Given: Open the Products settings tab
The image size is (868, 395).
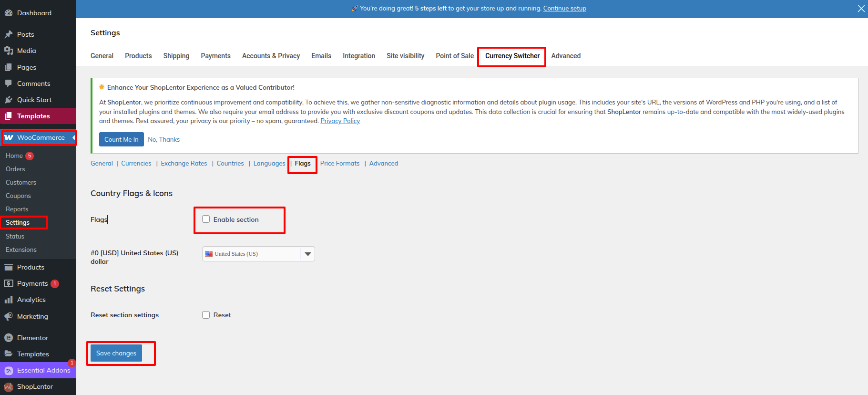Looking at the screenshot, I should click(x=138, y=56).
